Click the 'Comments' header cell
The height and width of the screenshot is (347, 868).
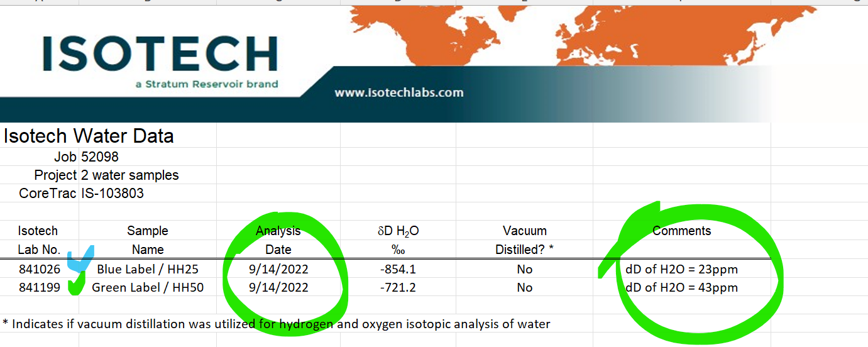[x=682, y=231]
